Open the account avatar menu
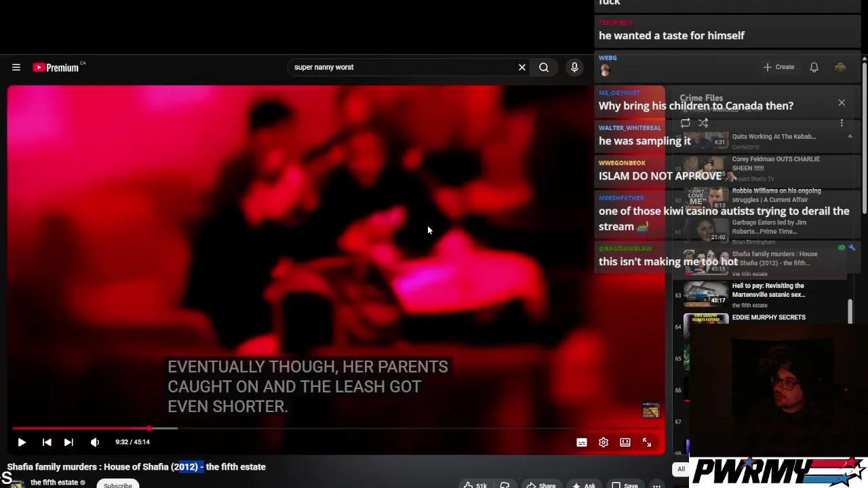This screenshot has height=488, width=868. pos(840,67)
